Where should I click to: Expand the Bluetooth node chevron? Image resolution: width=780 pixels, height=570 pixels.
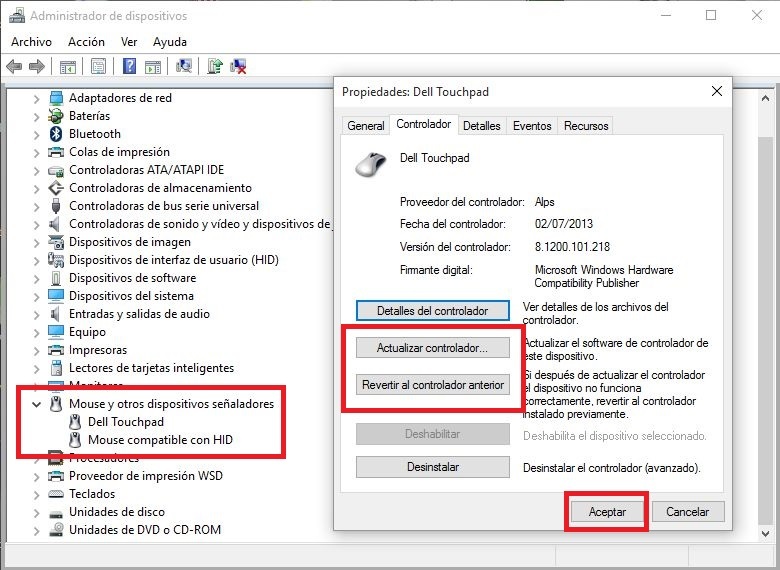(36, 134)
